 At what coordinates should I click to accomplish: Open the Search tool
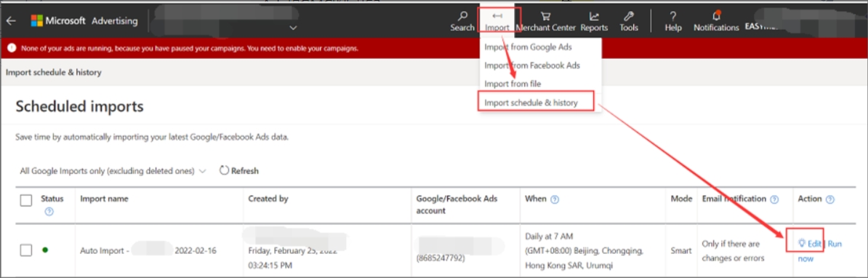462,21
